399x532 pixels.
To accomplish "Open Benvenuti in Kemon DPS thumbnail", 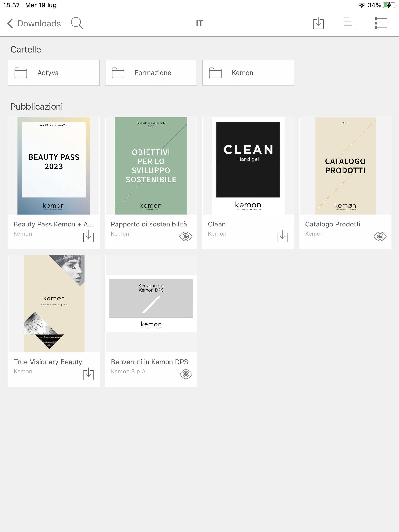I will 151,304.
